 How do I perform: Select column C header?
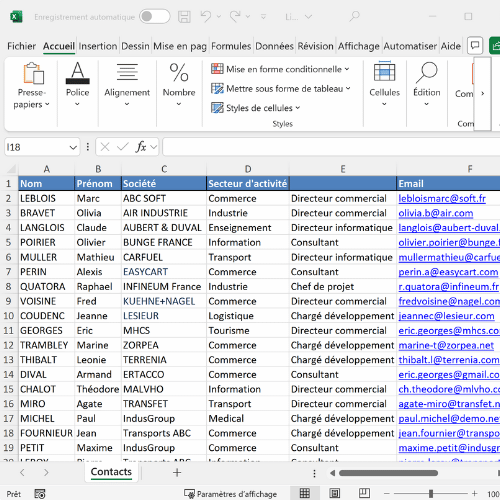(x=164, y=169)
